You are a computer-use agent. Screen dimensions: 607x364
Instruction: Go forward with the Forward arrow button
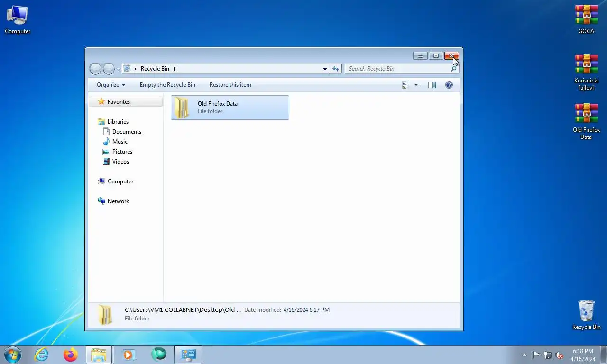click(109, 69)
